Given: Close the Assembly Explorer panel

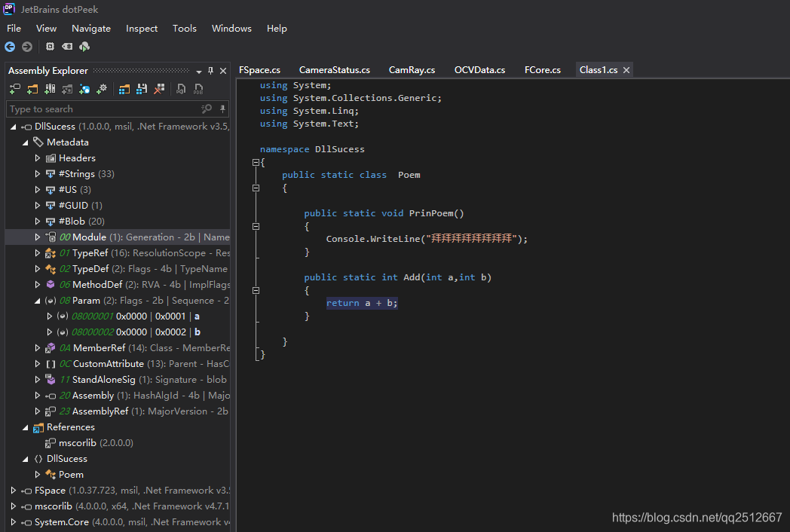Looking at the screenshot, I should (x=223, y=71).
